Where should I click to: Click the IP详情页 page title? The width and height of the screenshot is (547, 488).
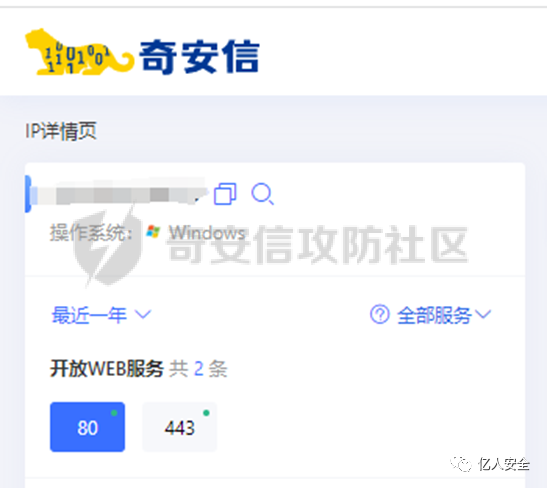click(61, 131)
